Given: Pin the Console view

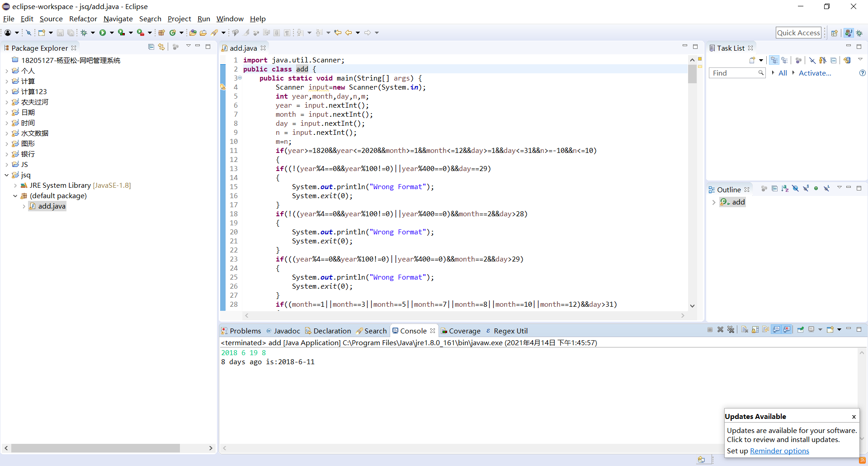Looking at the screenshot, I should [x=801, y=330].
